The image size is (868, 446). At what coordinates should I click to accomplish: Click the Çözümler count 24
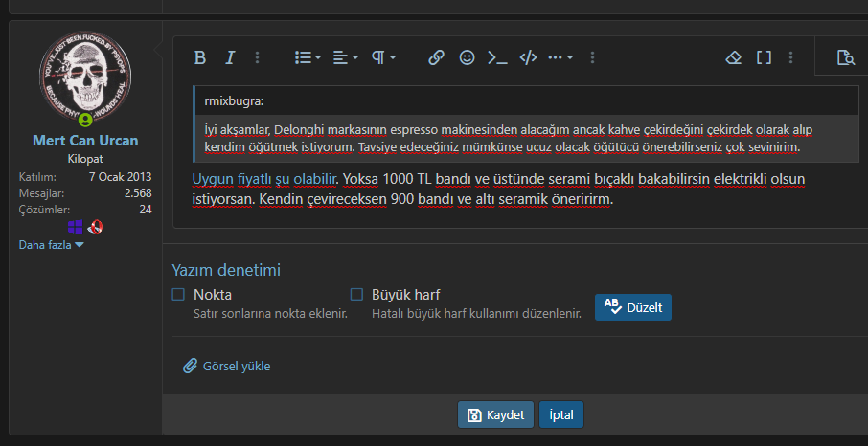click(x=146, y=210)
